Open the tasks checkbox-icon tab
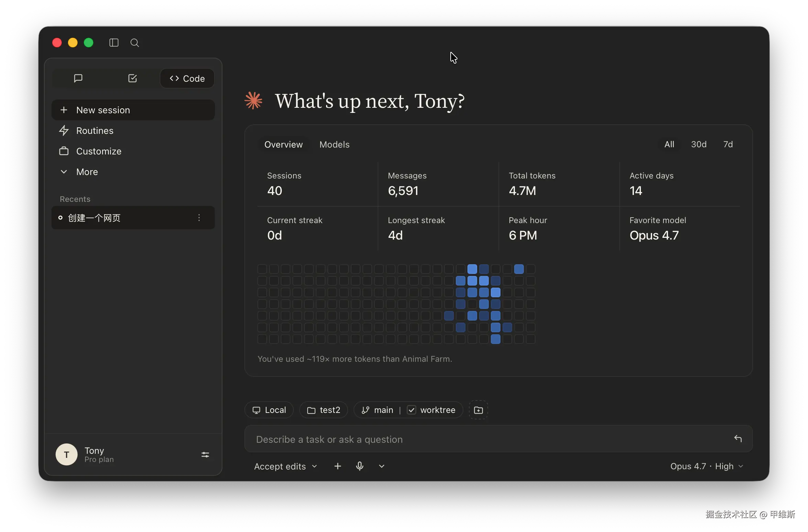 click(x=132, y=78)
